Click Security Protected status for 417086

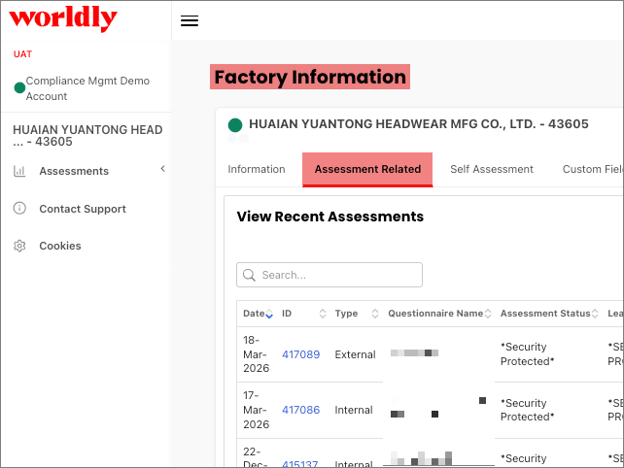click(527, 410)
